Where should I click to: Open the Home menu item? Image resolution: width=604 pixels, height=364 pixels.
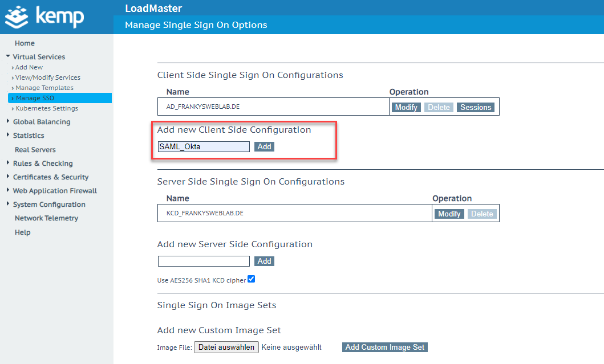[25, 43]
